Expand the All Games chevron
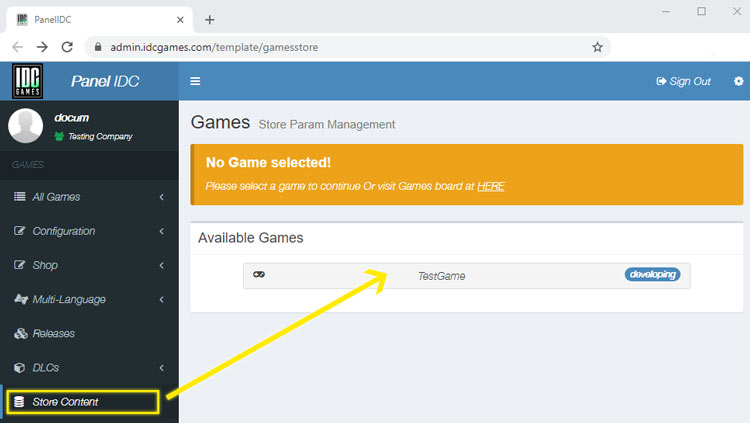The width and height of the screenshot is (750, 423). click(x=162, y=197)
